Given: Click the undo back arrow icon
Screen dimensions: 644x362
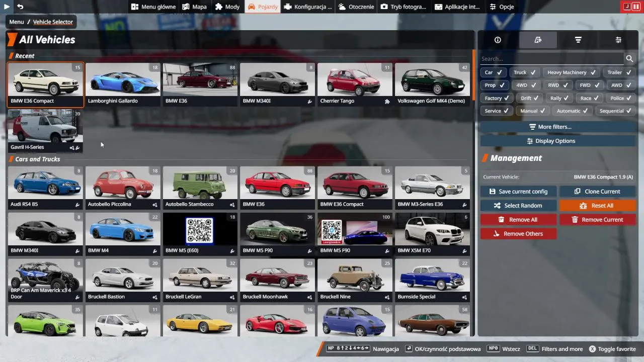Looking at the screenshot, I should click(x=20, y=7).
